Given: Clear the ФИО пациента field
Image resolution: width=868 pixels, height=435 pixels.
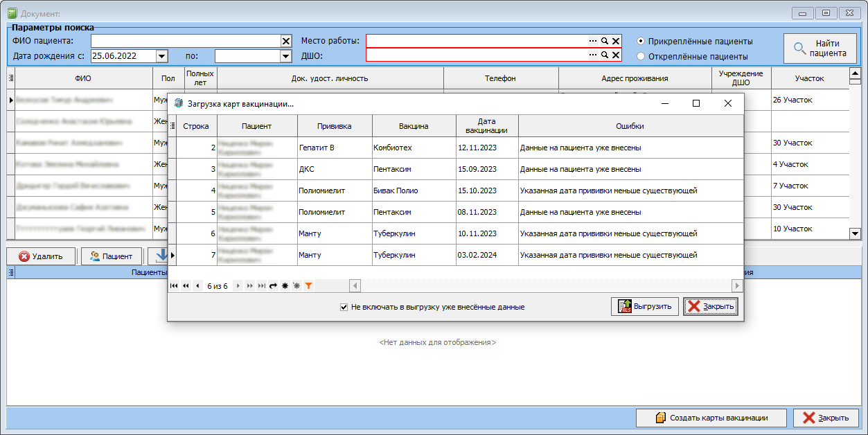Looking at the screenshot, I should tap(286, 41).
